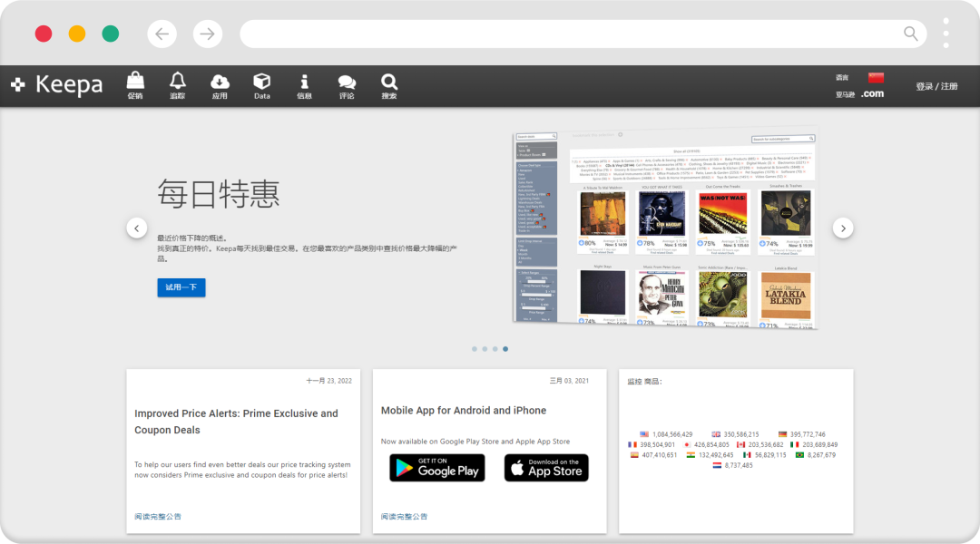
Task: Click the date 三月 03, 2021
Action: tap(569, 381)
